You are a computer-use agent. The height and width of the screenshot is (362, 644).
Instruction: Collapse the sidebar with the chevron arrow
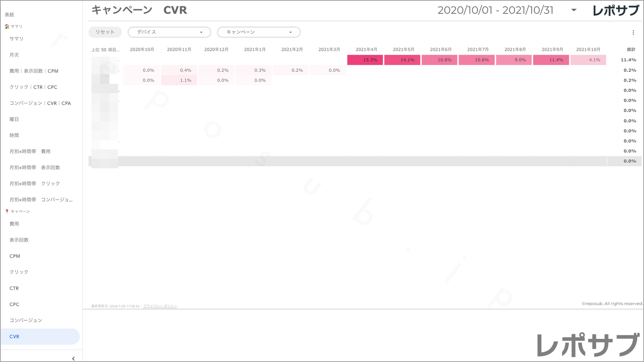(x=73, y=358)
